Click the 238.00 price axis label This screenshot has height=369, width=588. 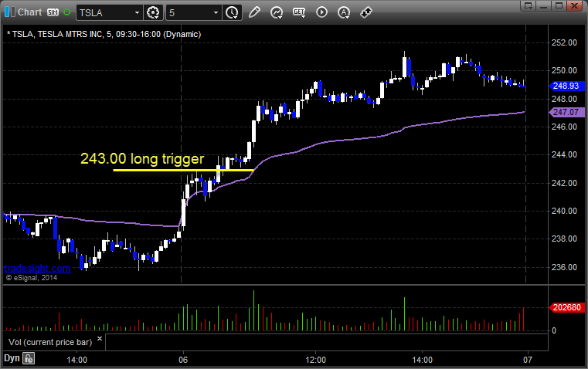564,239
